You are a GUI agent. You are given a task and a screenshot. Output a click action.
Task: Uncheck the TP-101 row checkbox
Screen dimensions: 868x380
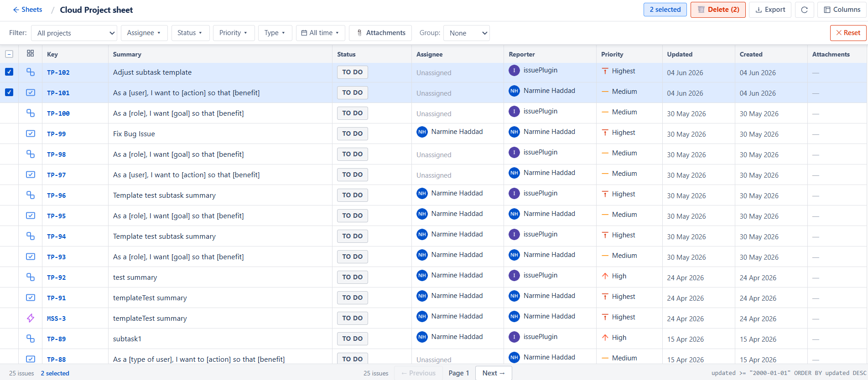9,92
